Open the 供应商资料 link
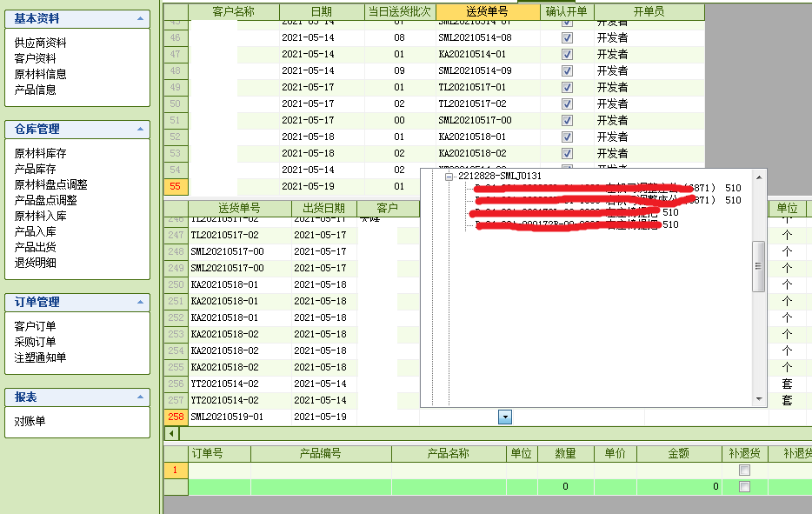Viewport: 812px width, 514px height. coord(40,43)
